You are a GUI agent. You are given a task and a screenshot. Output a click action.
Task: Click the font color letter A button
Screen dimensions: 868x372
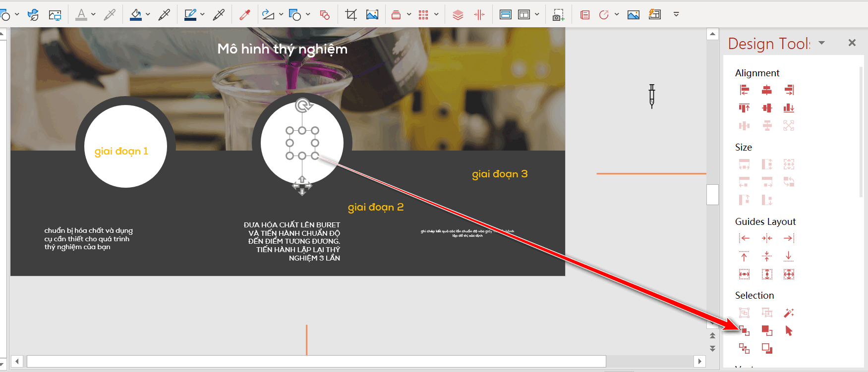(x=81, y=14)
